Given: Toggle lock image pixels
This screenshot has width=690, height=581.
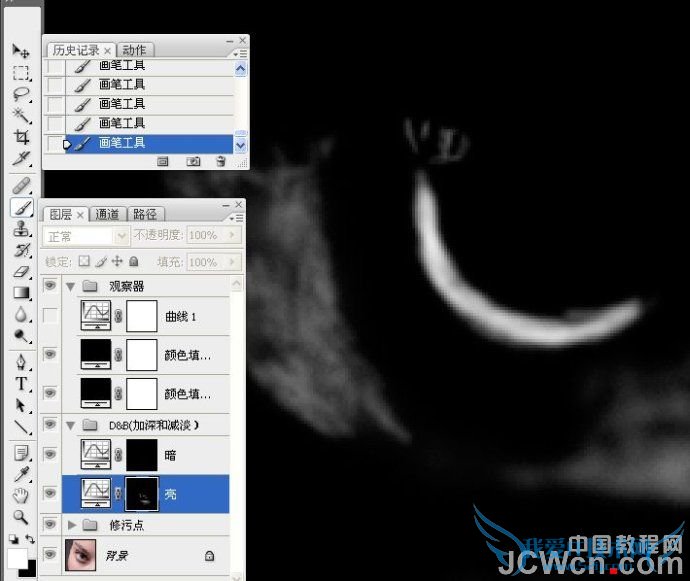Looking at the screenshot, I should click(101, 262).
